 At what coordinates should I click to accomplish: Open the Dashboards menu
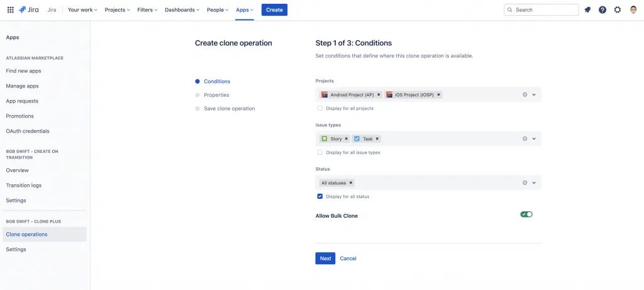click(x=182, y=10)
